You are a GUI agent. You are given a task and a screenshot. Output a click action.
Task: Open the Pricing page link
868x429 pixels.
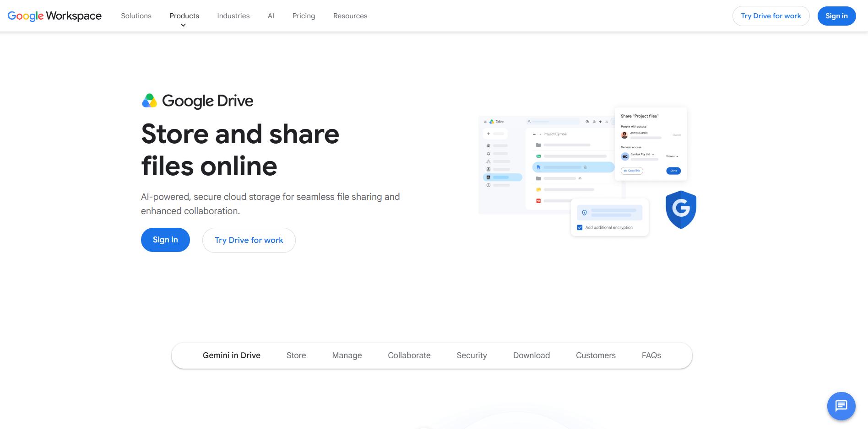coord(304,16)
